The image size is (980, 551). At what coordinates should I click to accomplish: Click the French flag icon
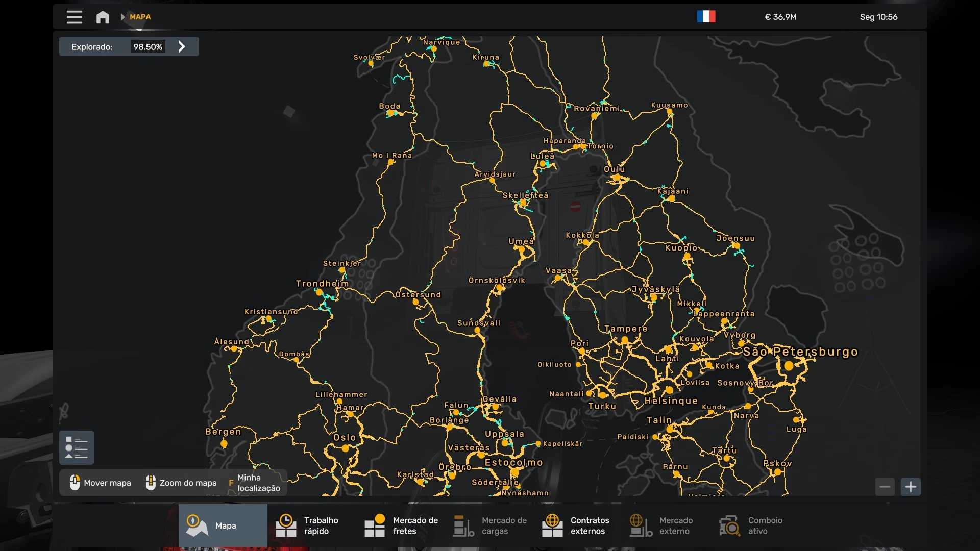click(706, 17)
